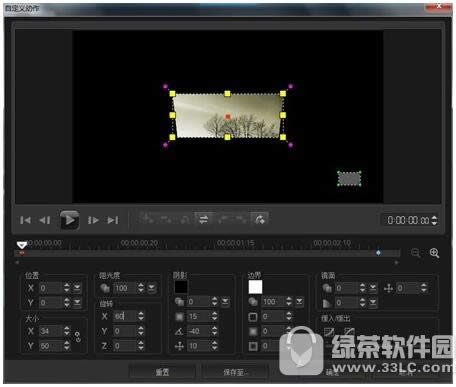Click the 重置 reset button
Screen dimensions: 456x387
(162, 372)
